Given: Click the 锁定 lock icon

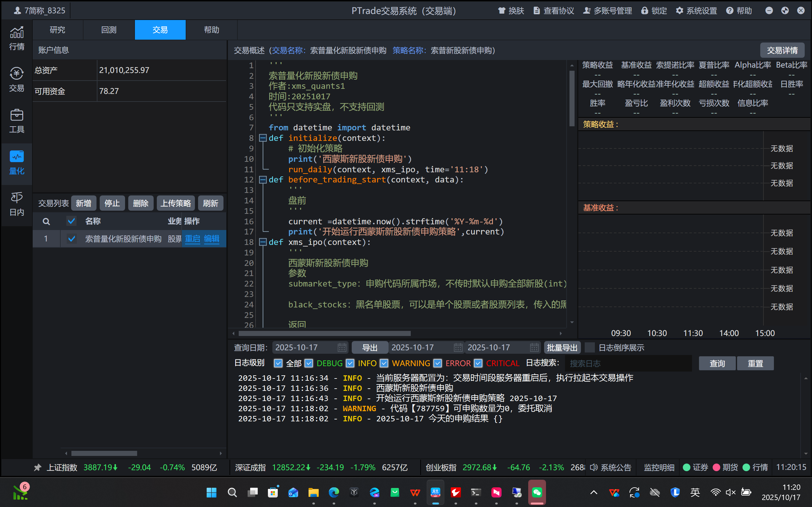Looking at the screenshot, I should tap(644, 11).
